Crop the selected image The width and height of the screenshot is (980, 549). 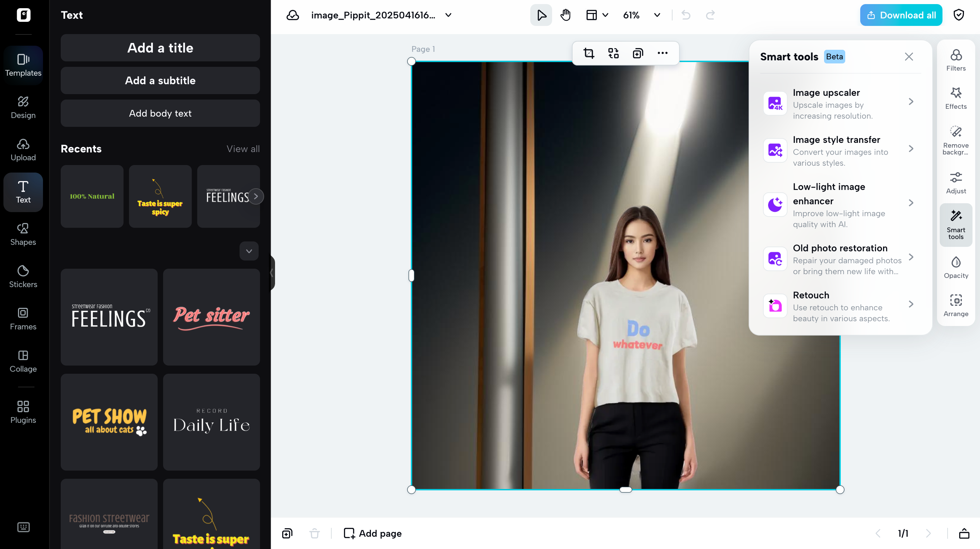point(589,53)
